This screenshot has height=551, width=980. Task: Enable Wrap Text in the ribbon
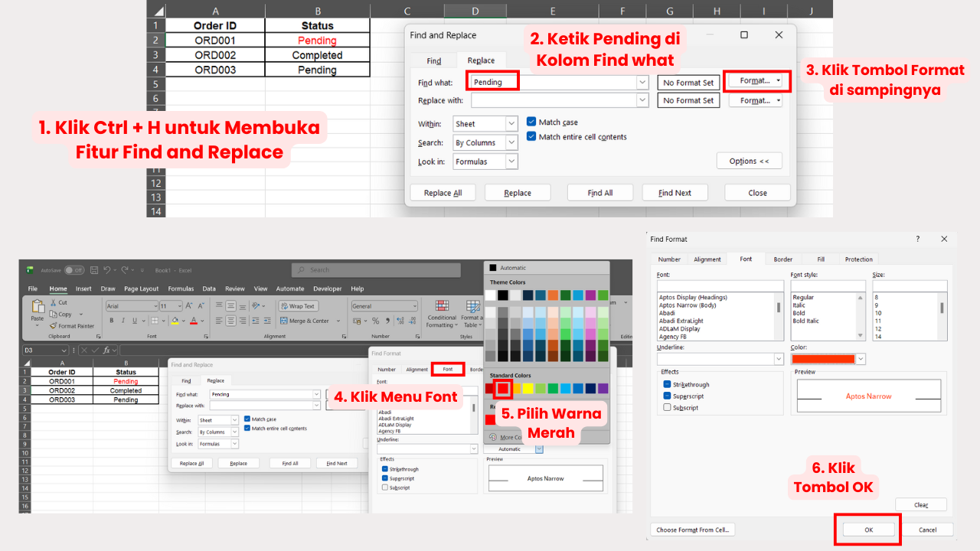click(x=298, y=305)
